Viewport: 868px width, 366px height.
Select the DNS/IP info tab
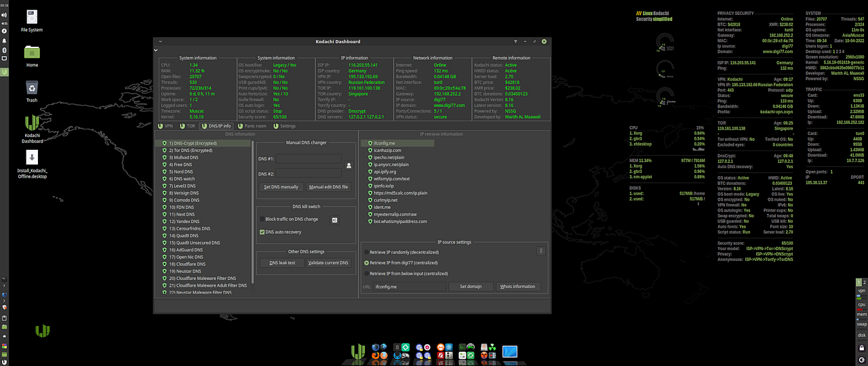[216, 126]
